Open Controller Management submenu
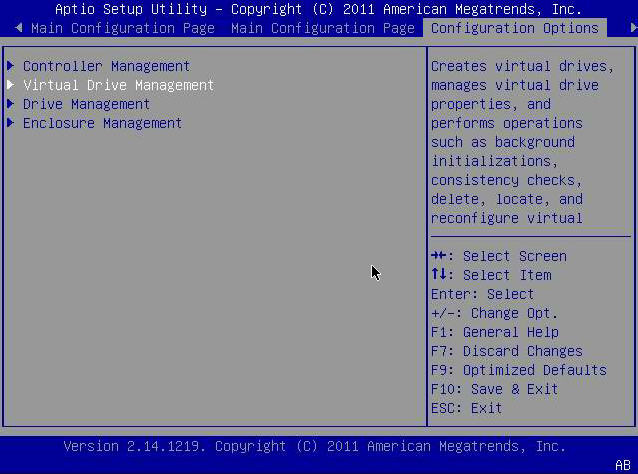Screen dimensions: 638x474 pos(107,66)
